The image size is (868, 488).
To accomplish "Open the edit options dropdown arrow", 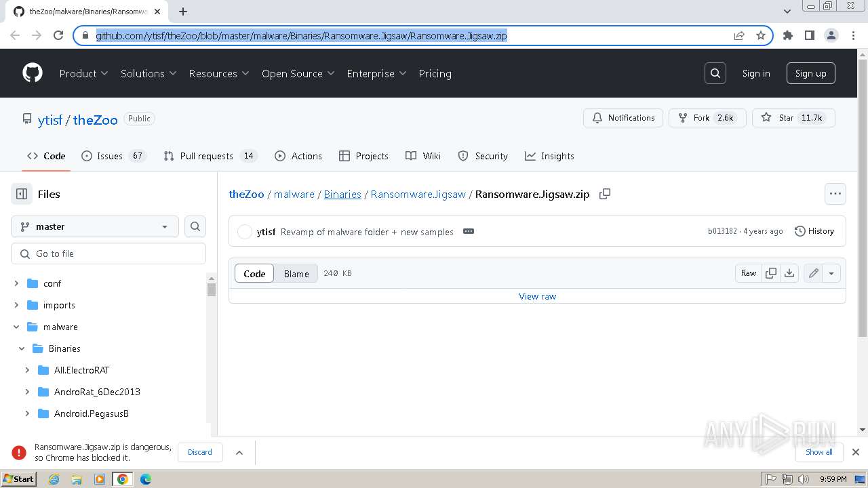I will (x=831, y=273).
